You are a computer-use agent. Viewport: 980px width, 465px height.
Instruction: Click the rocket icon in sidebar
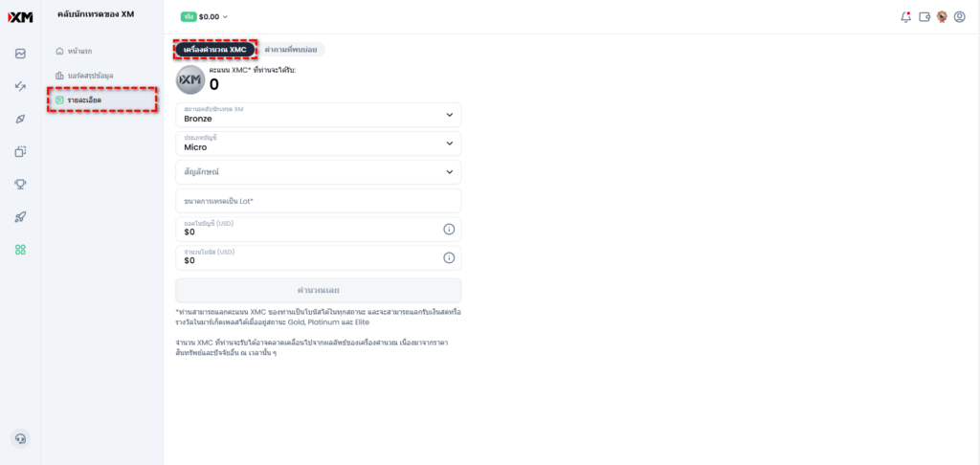(x=20, y=217)
